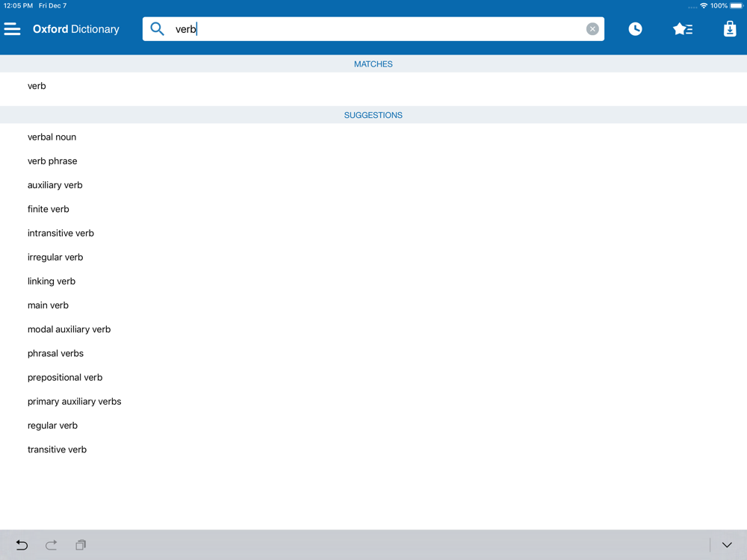Tap the SUGGESTIONS section header
The width and height of the screenshot is (747, 560).
click(x=373, y=115)
